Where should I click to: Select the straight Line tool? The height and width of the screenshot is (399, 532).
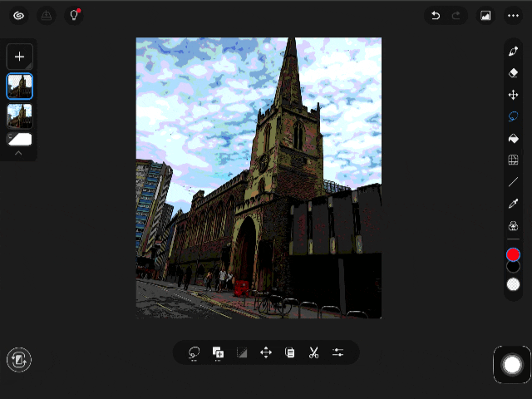513,182
